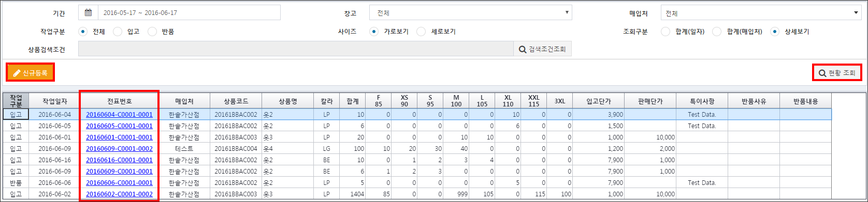Screen dimensions: 868x202
Task: Click the 2016-06-16 date cell
Action: [x=54, y=160]
